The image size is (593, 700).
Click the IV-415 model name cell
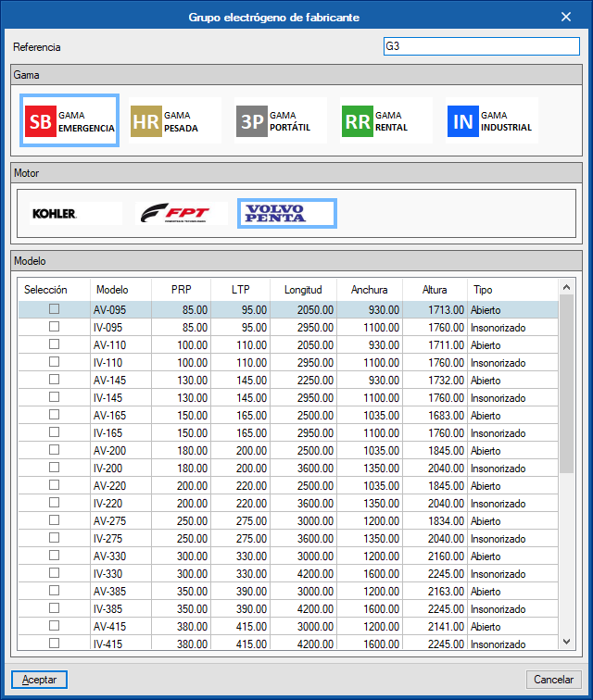[x=120, y=644]
